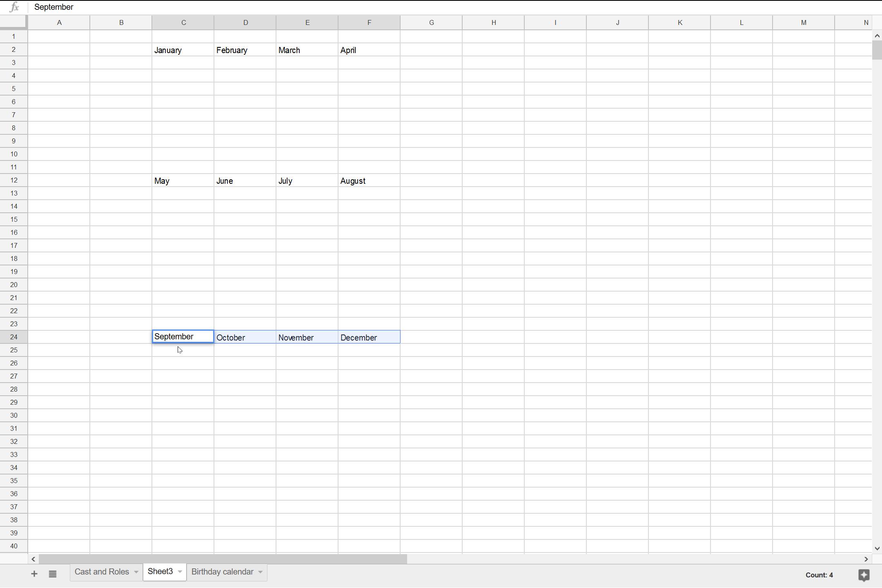Select row header 24
Screen dimensions: 882x588
tap(13, 336)
